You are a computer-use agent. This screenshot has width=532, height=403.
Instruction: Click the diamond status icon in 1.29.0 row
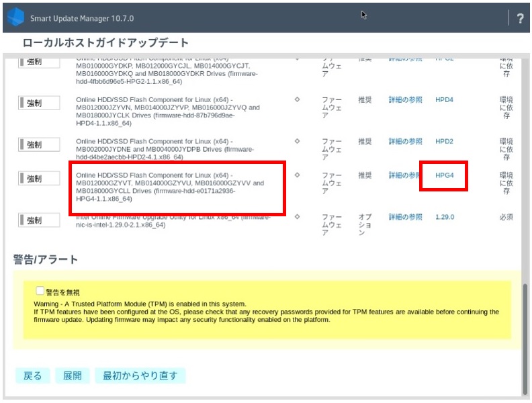(297, 216)
